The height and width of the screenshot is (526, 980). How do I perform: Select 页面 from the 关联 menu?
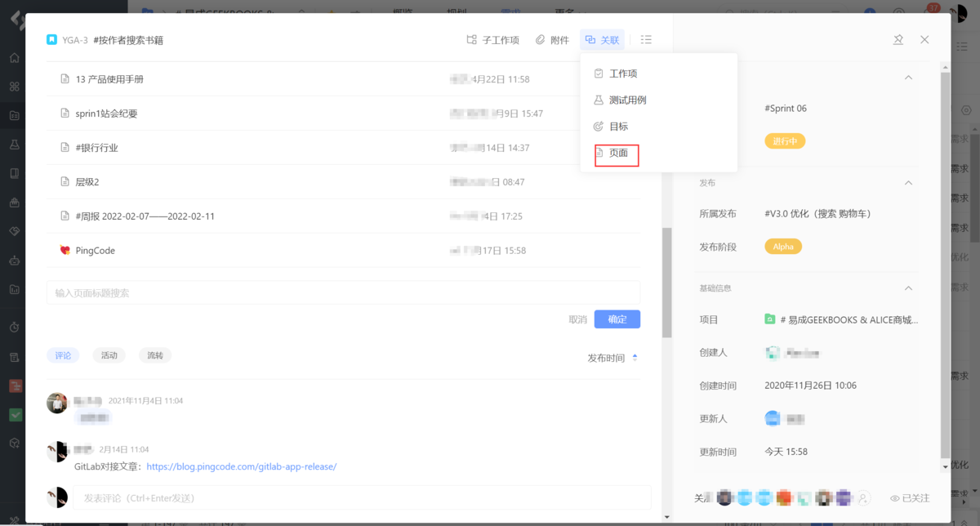click(617, 153)
